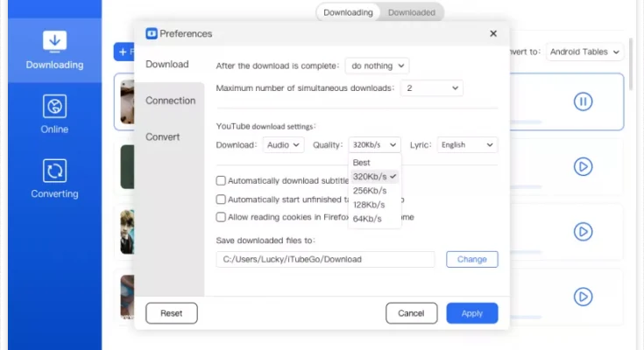The width and height of the screenshot is (644, 350).
Task: Pause the first download item
Action: 583,101
